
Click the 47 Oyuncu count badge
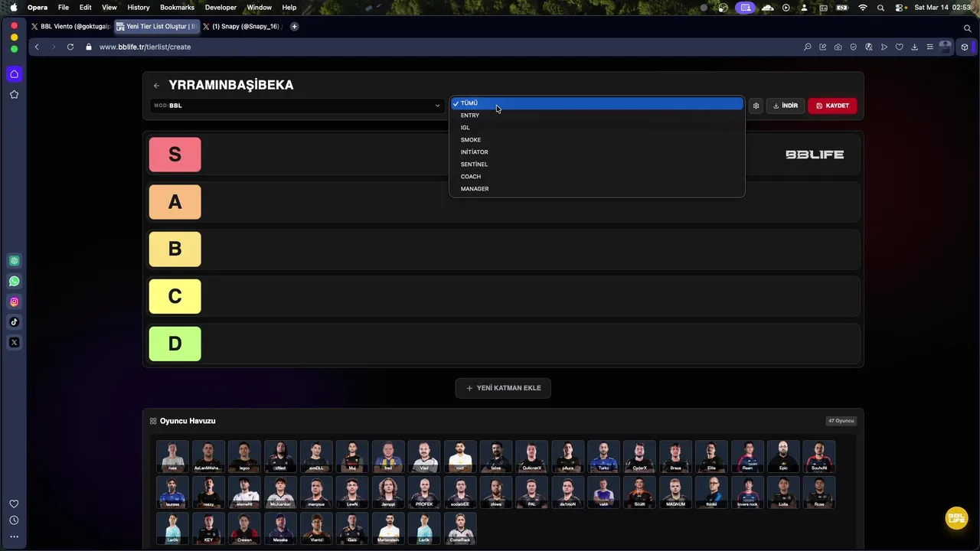click(841, 421)
